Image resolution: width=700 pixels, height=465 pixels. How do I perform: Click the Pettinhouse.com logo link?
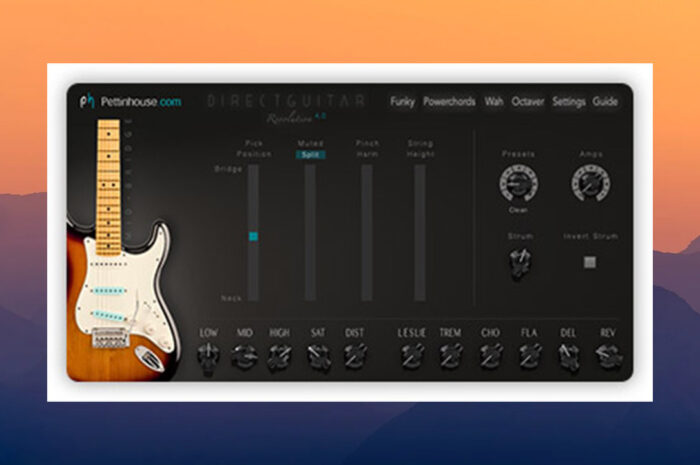(131, 101)
